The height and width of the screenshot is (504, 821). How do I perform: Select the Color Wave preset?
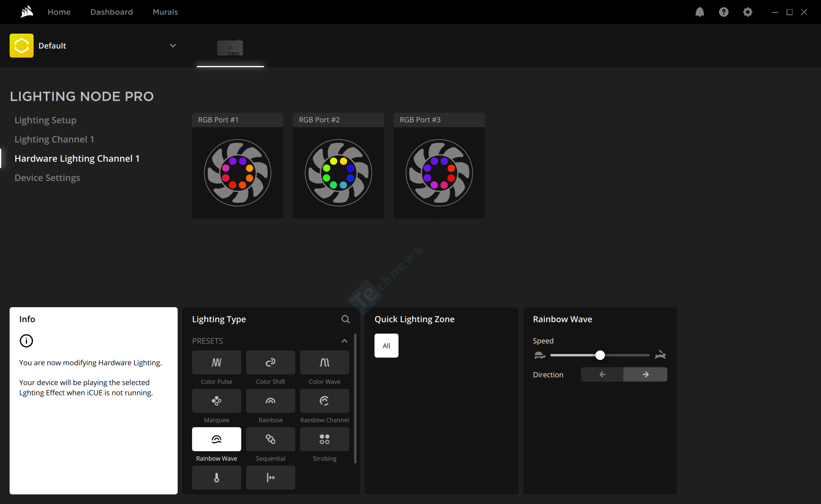point(324,362)
